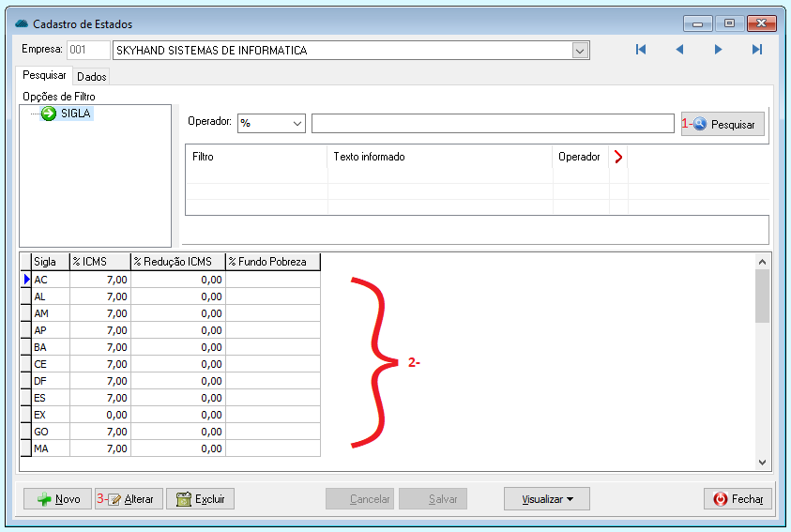Open the Visualizar dropdown menu

point(546,499)
